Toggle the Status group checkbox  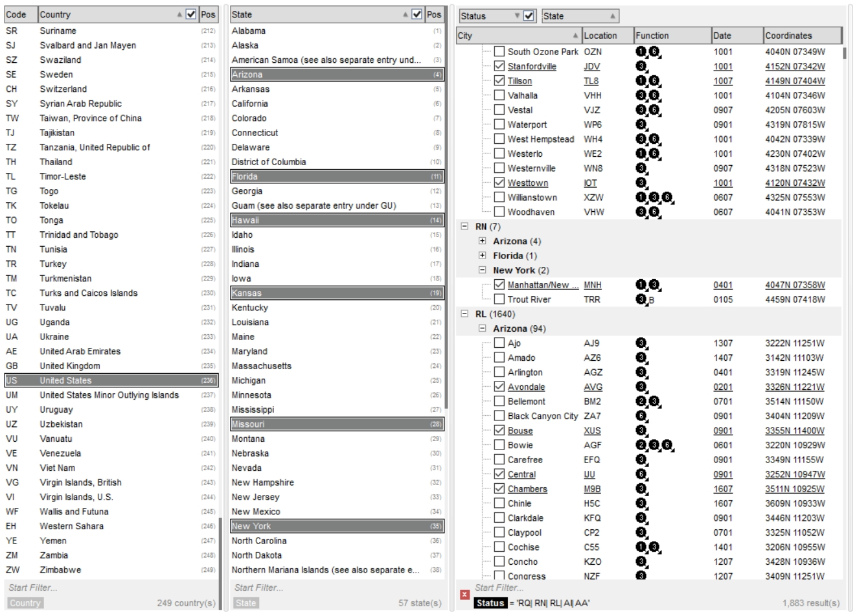coord(529,16)
